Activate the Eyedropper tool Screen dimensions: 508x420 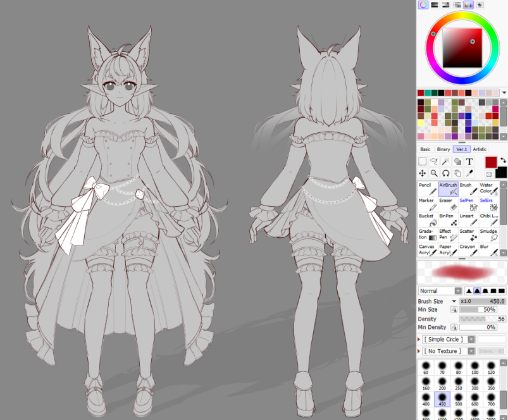(471, 173)
